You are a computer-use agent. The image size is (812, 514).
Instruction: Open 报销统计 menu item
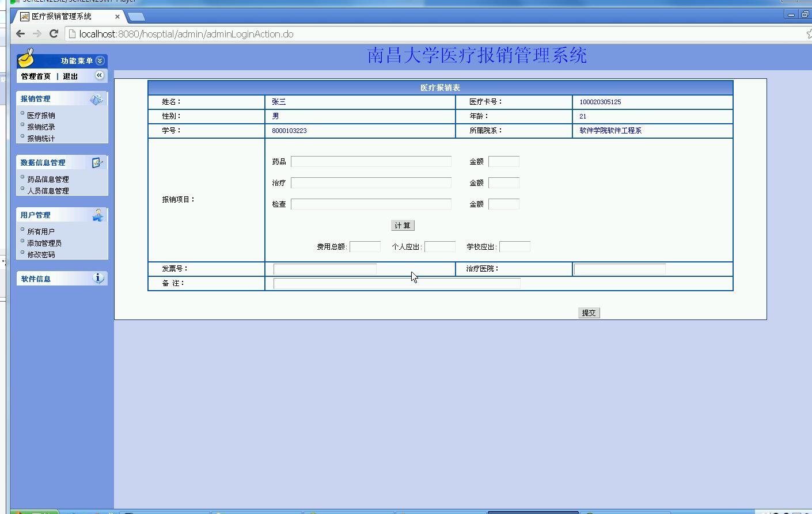[41, 139]
